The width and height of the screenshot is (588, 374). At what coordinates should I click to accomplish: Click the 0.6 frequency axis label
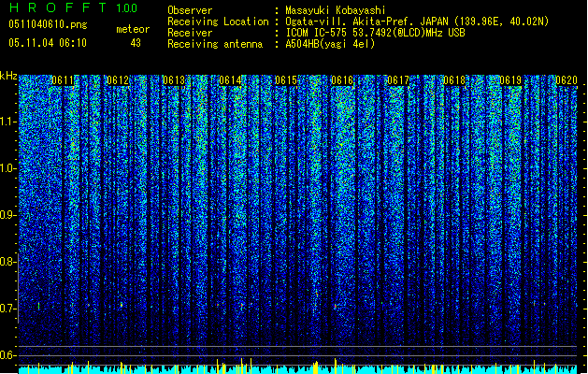(7, 355)
